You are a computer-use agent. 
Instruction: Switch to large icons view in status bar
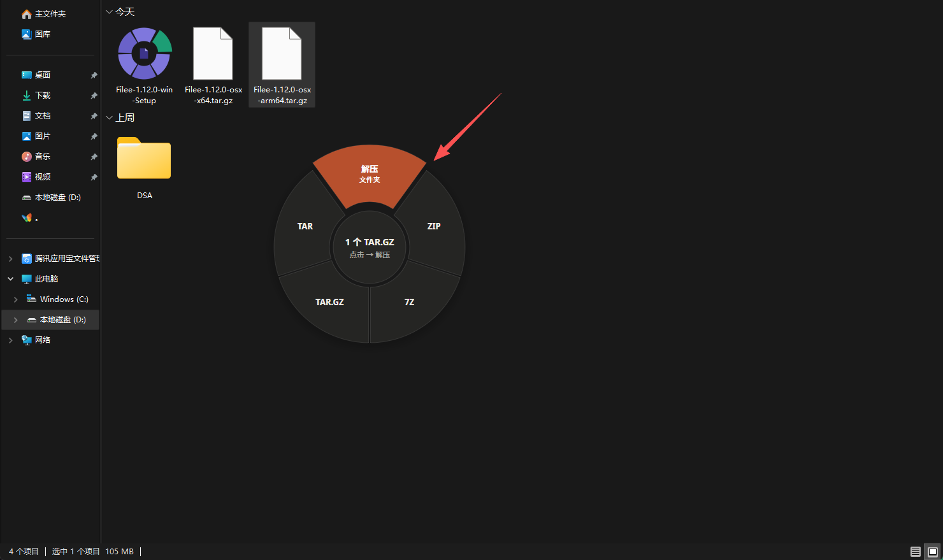[x=933, y=552]
